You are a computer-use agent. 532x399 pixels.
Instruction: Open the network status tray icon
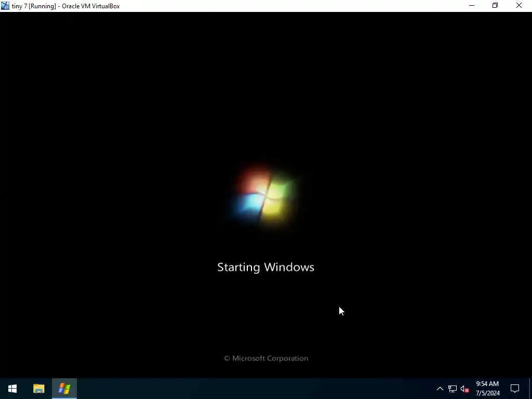click(x=453, y=389)
